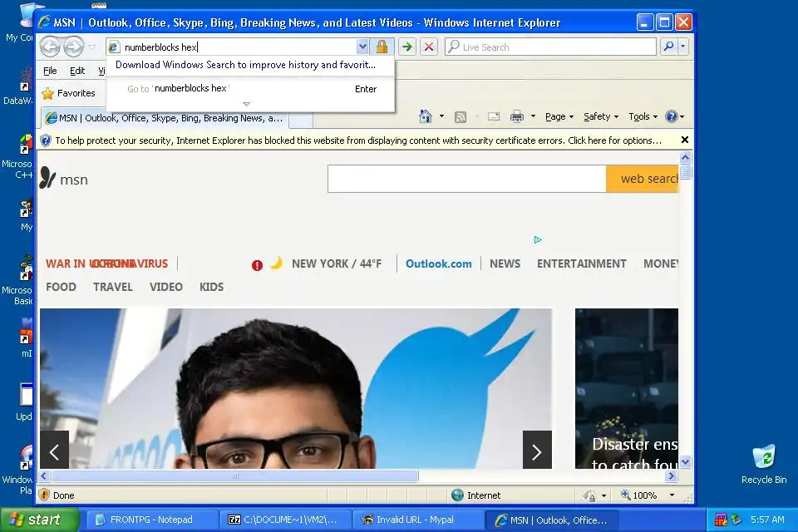Open the NEWS section link
The image size is (798, 532).
tap(505, 264)
